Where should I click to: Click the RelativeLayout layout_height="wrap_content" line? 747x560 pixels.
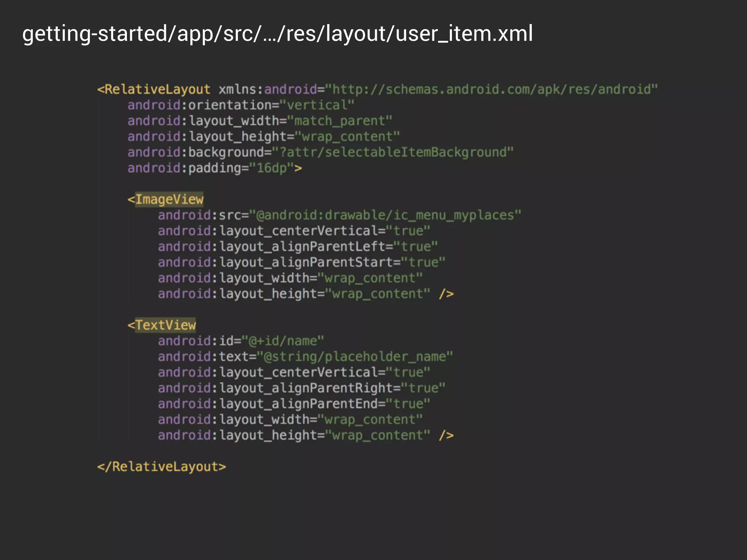tap(264, 136)
